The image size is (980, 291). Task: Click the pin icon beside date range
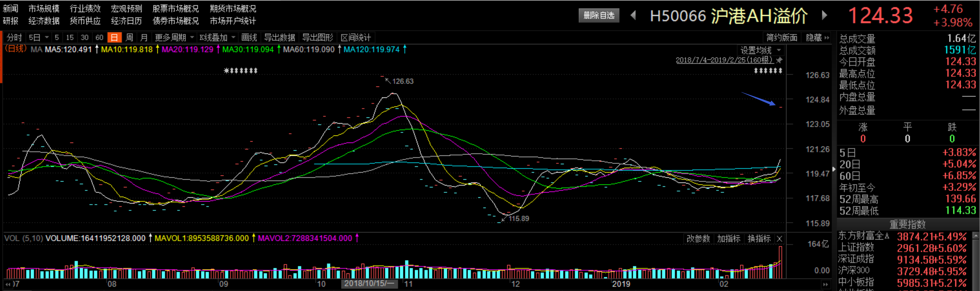(x=779, y=60)
